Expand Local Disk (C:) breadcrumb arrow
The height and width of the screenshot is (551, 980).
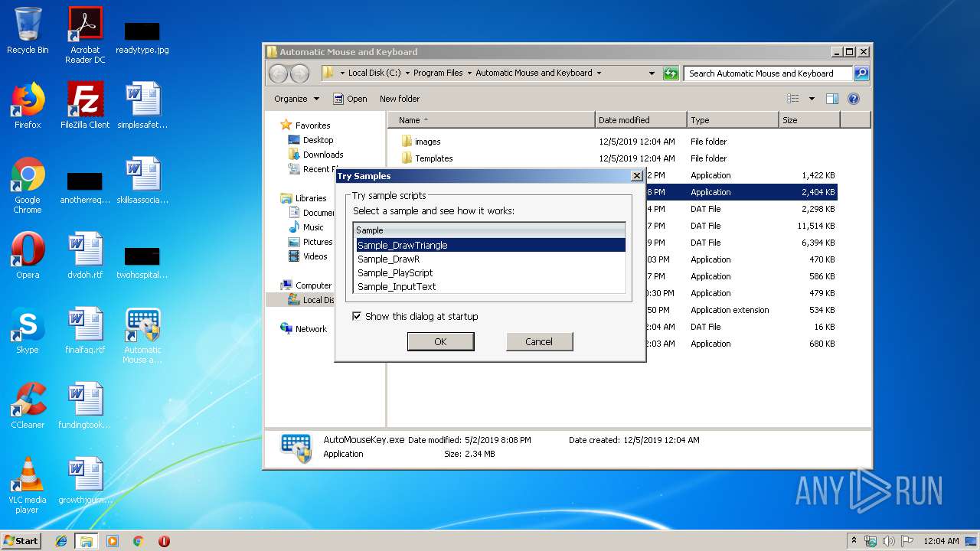pos(407,73)
